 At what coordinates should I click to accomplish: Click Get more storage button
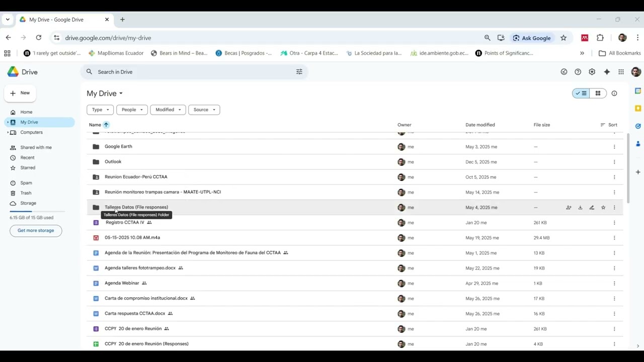coord(36,230)
